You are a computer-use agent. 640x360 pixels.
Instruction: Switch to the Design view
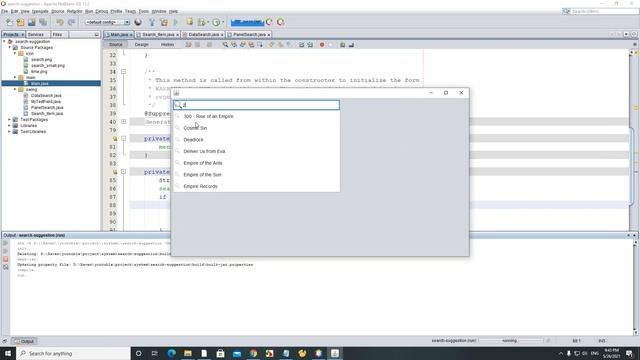point(142,44)
